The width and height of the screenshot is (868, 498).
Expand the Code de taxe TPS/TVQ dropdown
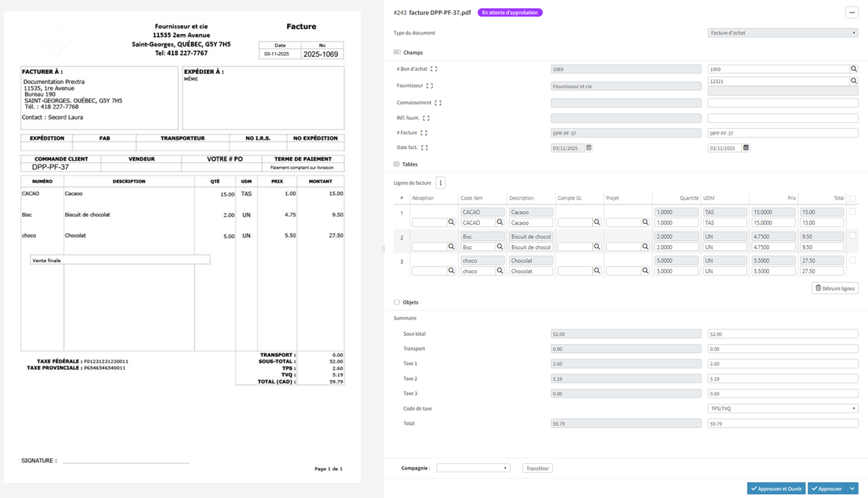click(x=783, y=408)
